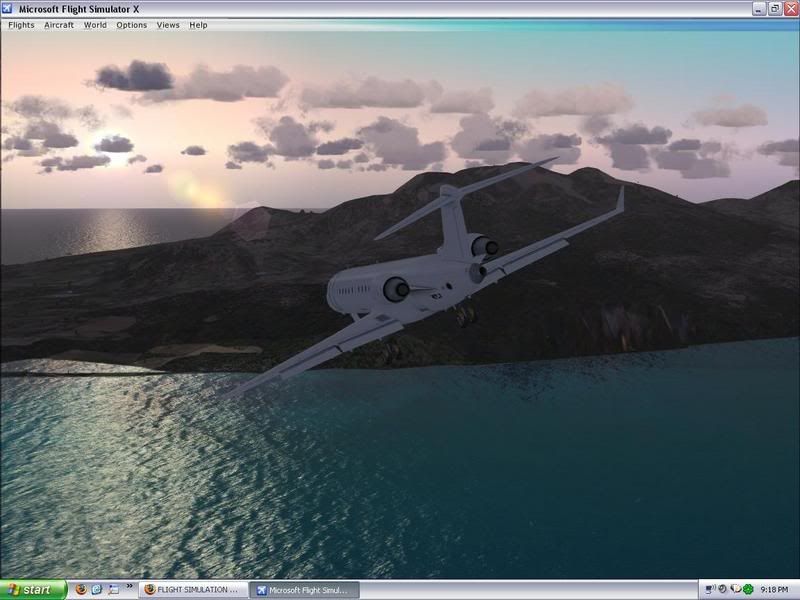Select the Microsoft Flight Simulator taskbar button
The height and width of the screenshot is (600, 800).
pos(303,590)
